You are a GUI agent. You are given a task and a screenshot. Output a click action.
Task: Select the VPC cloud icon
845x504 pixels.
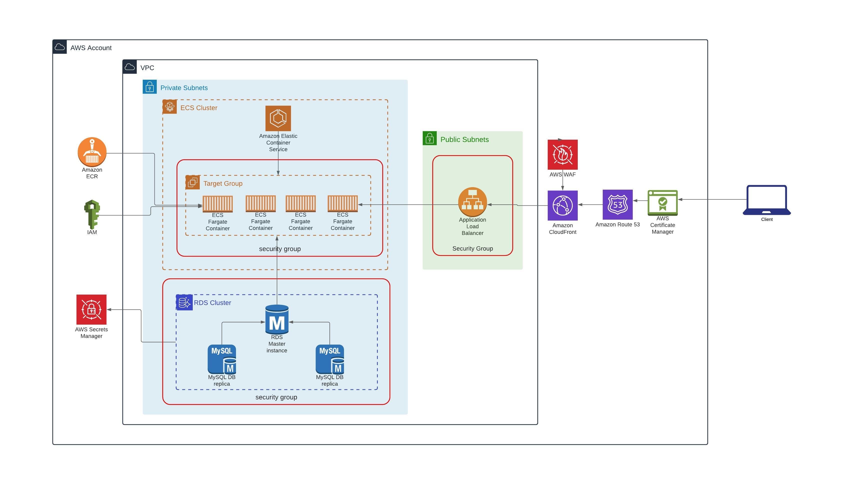pyautogui.click(x=129, y=66)
